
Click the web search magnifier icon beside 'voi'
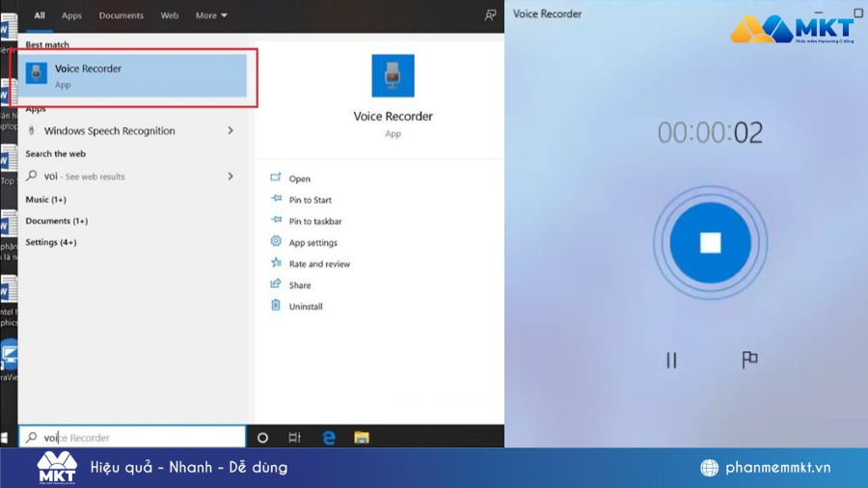tap(32, 176)
